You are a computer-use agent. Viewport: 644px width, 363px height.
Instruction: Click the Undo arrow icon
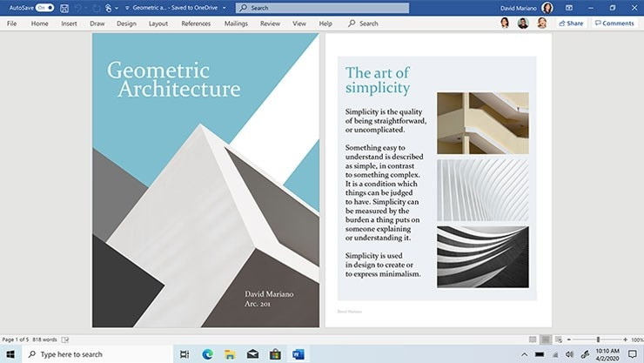79,8
